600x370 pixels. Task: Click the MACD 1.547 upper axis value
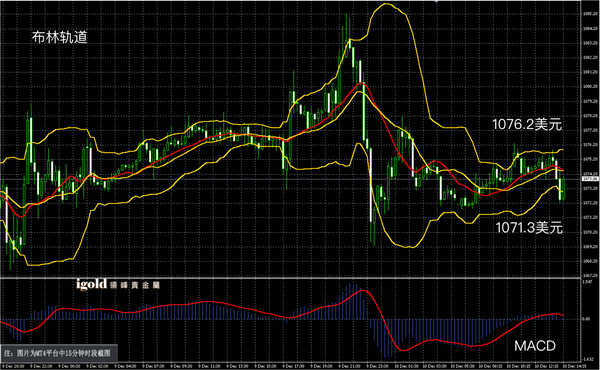(x=587, y=282)
